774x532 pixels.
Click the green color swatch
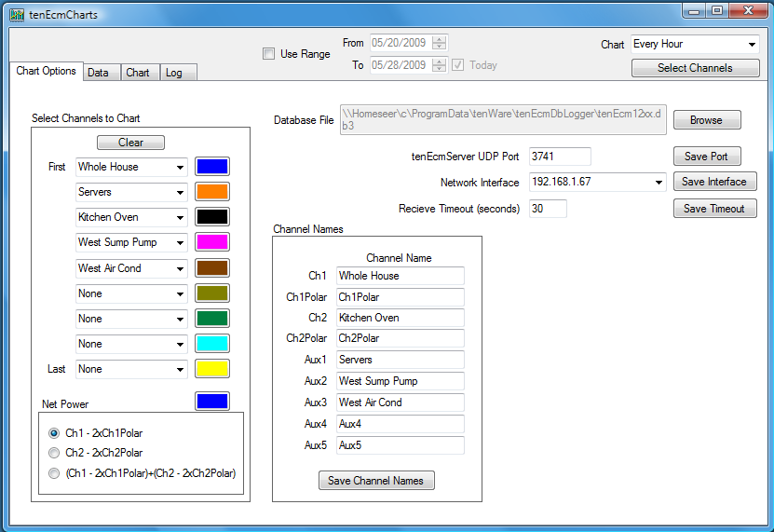pos(212,319)
